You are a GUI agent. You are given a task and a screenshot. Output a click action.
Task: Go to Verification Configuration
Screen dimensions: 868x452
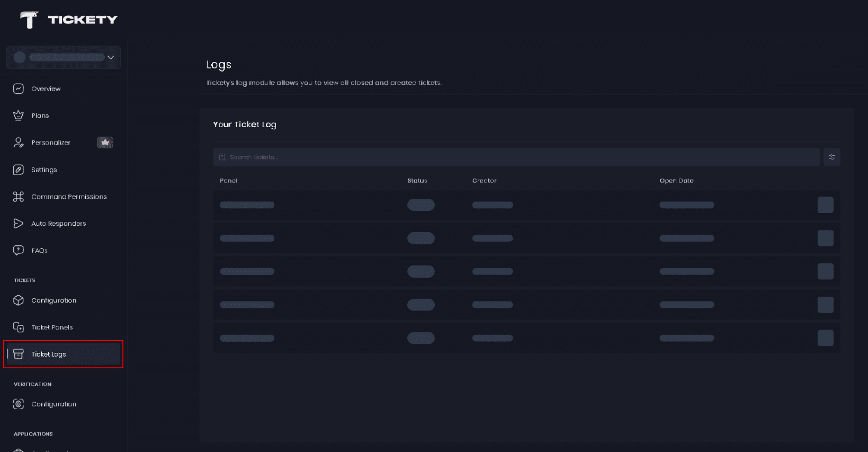pyautogui.click(x=53, y=404)
